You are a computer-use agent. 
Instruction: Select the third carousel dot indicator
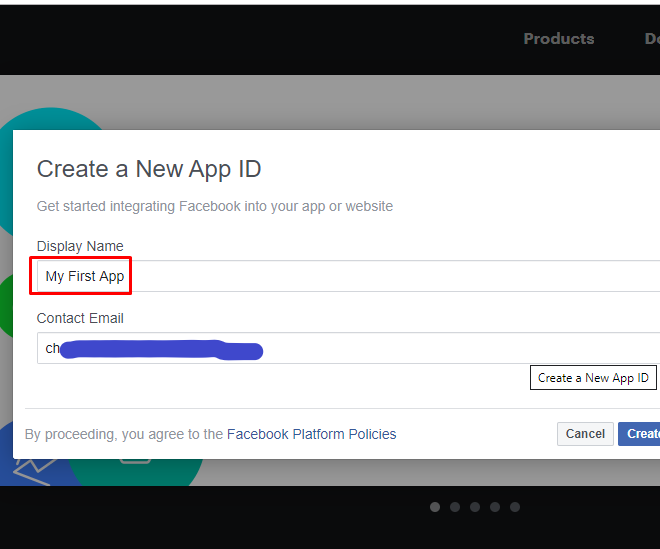tap(475, 507)
